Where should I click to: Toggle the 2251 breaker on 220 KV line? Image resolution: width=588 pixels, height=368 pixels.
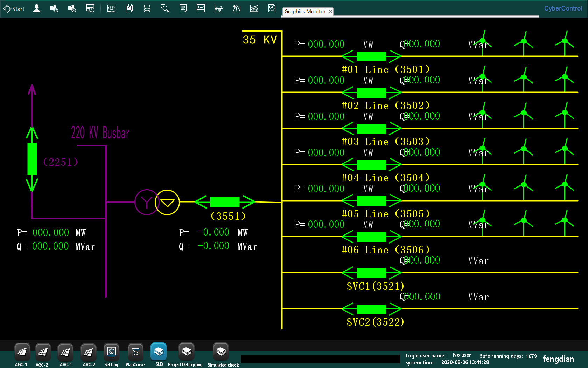pos(32,159)
